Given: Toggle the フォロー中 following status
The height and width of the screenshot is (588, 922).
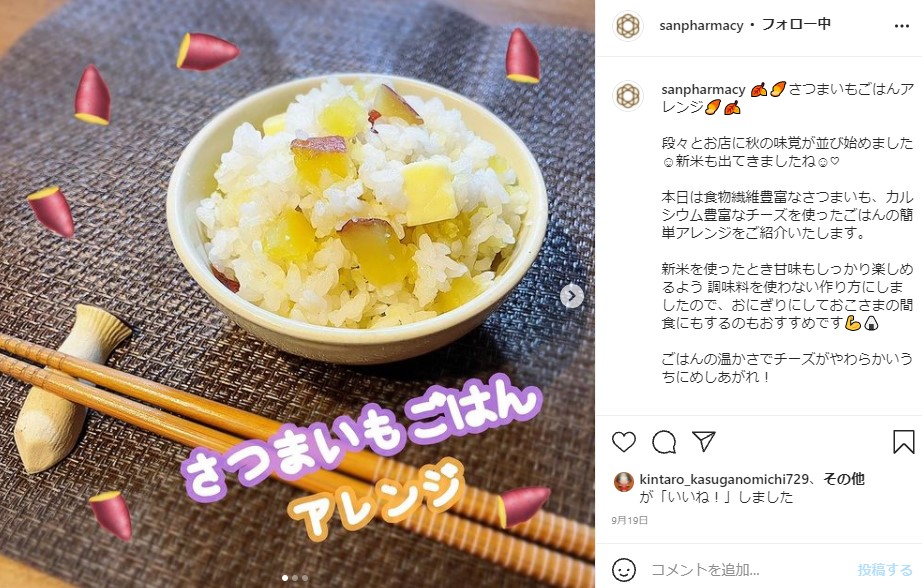Looking at the screenshot, I should pos(796,25).
